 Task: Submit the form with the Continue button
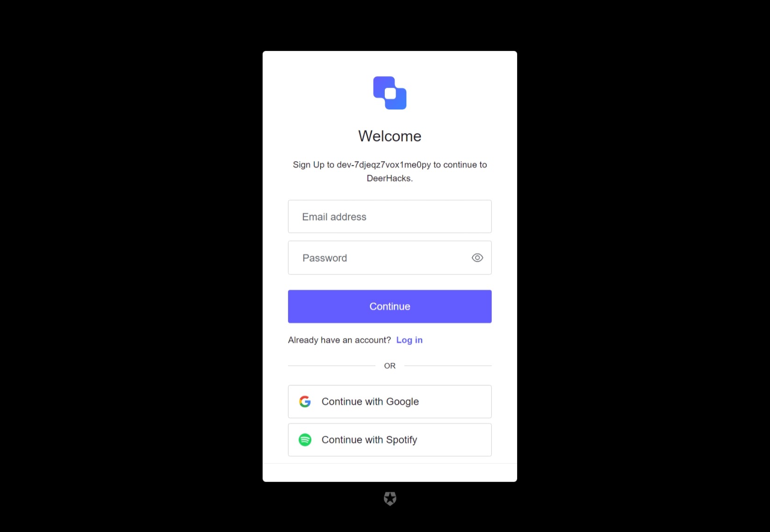click(390, 306)
